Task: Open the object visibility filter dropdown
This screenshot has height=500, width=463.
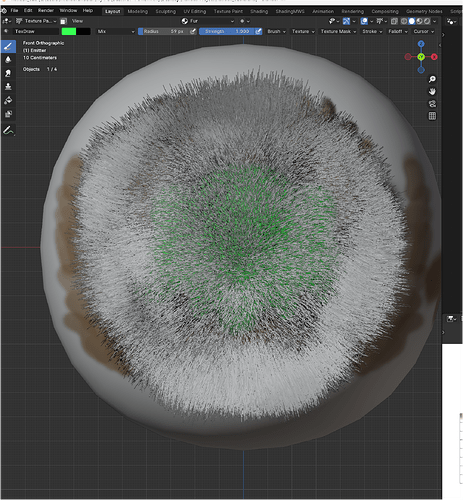Action: coord(333,21)
